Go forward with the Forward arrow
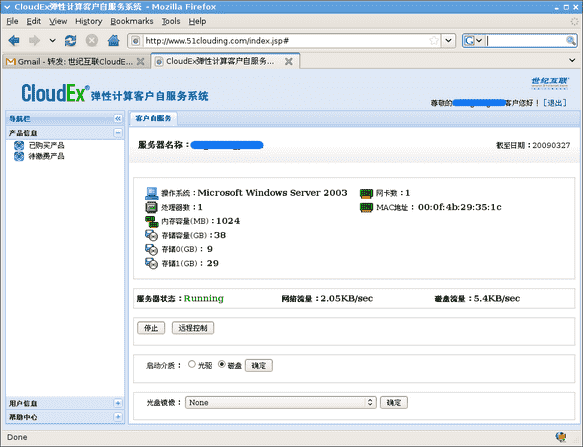 pyautogui.click(x=34, y=40)
